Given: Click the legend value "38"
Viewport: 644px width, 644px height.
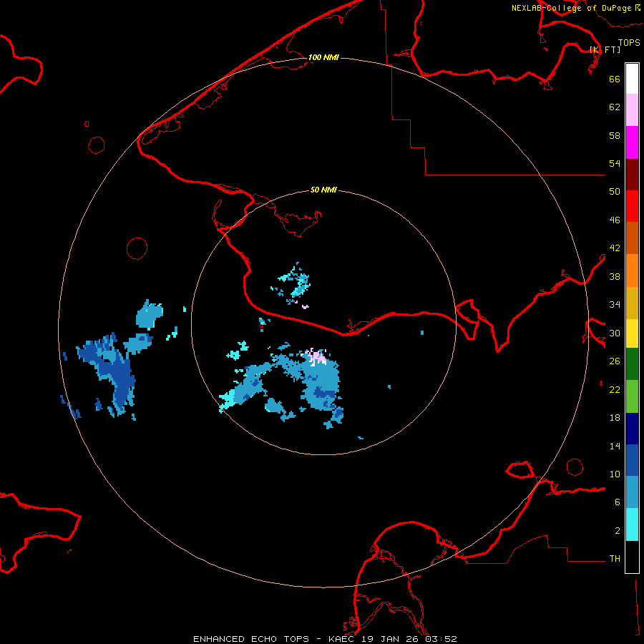Looking at the screenshot, I should (x=615, y=276).
